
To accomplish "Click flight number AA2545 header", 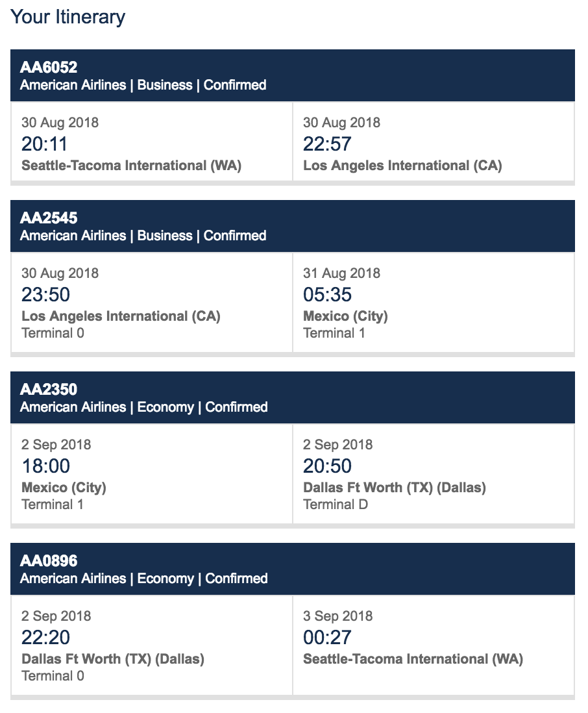I will pyautogui.click(x=49, y=218).
